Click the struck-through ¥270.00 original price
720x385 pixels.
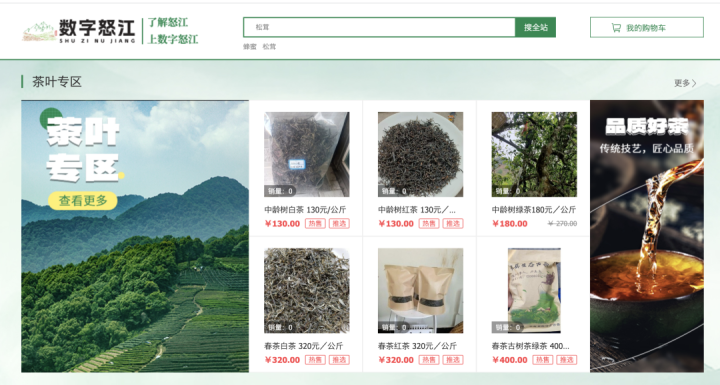[562, 224]
